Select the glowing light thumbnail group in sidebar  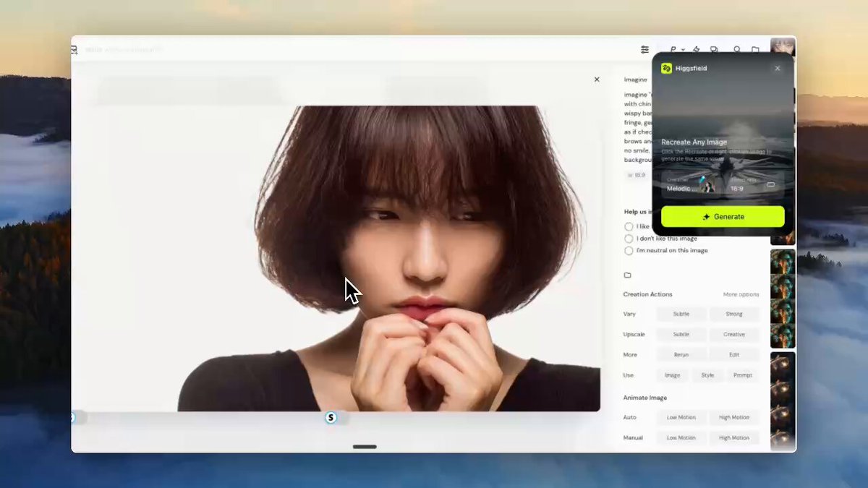[x=783, y=401]
